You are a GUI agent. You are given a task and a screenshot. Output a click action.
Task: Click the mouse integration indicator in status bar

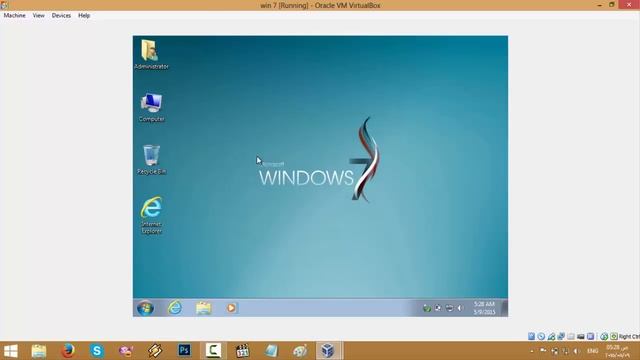604,336
